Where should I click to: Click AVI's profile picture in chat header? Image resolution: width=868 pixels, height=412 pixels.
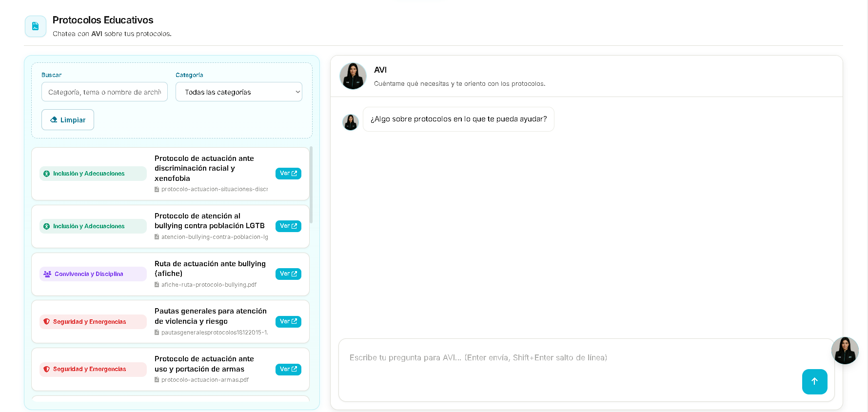click(x=353, y=76)
